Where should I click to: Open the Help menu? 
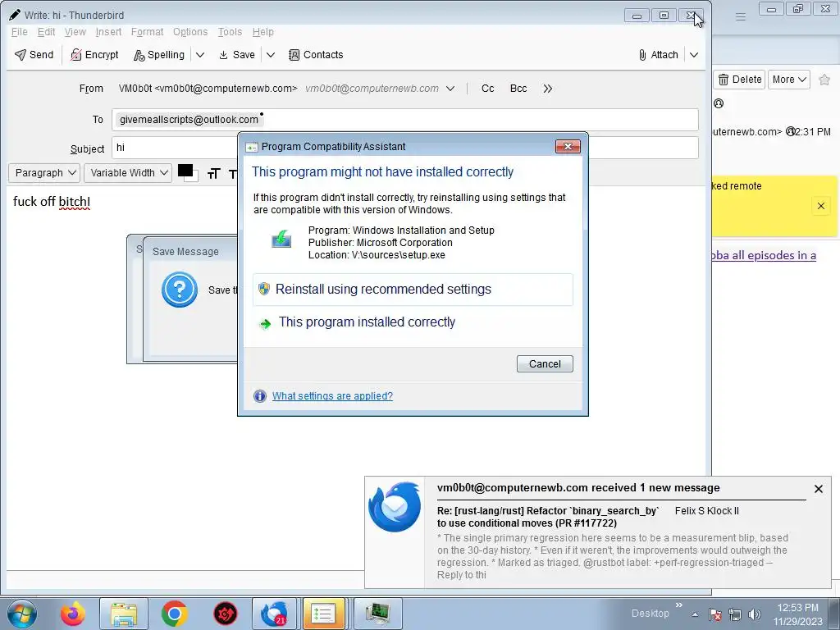point(262,32)
